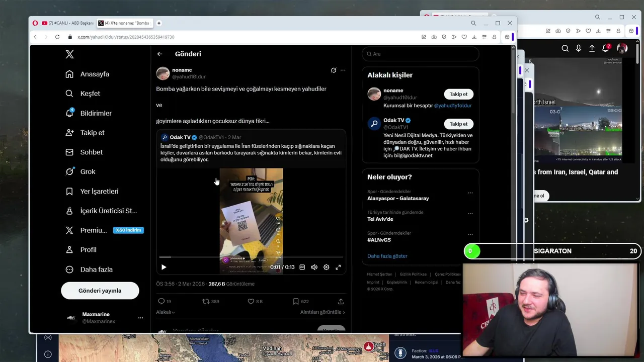Switch to the #CANLI - ABD Başkanı tab
This screenshot has height=362, width=644.
click(x=67, y=23)
